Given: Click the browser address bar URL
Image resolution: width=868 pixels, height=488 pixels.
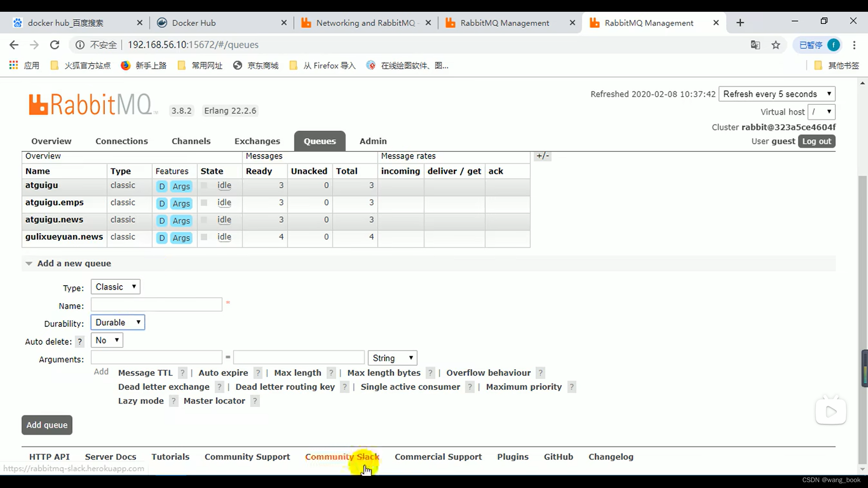Looking at the screenshot, I should click(x=193, y=45).
